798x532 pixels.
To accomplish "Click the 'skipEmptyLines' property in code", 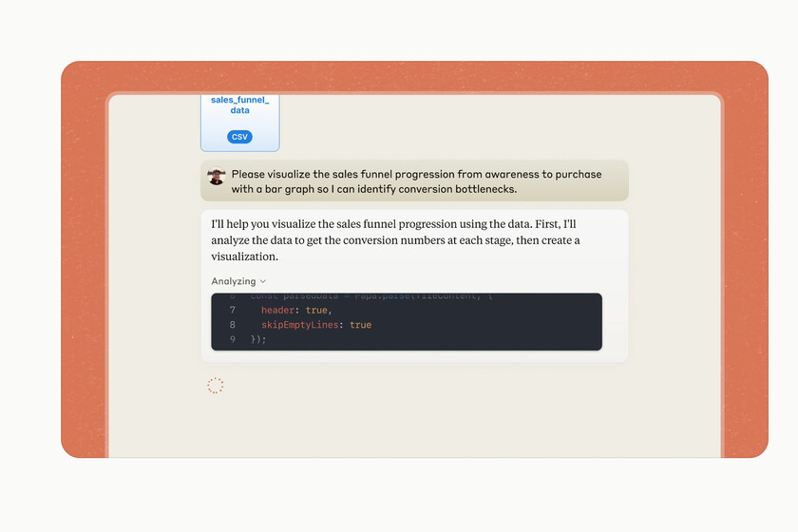I will [x=300, y=325].
